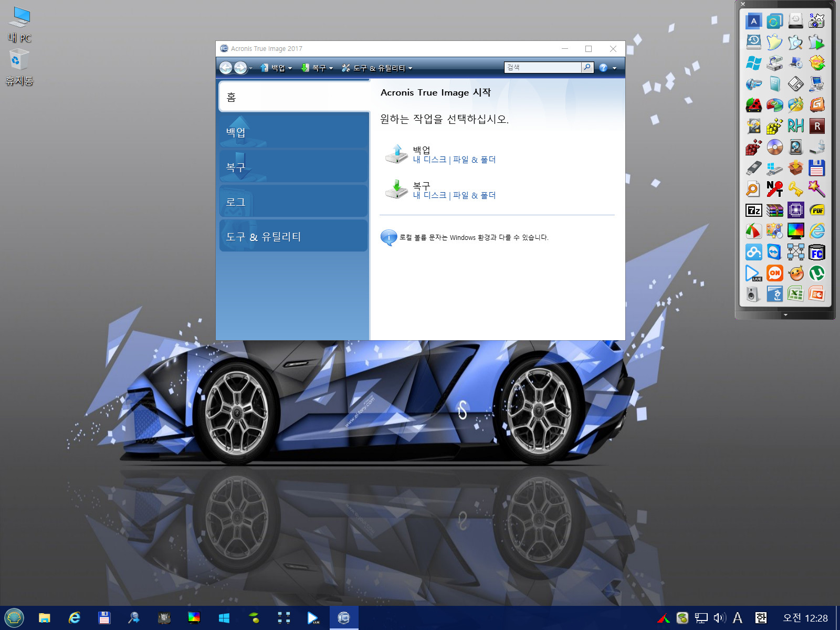Open the 도구 & 유틸리티 toolbar dropdown
This screenshot has height=630, width=840.
(377, 68)
